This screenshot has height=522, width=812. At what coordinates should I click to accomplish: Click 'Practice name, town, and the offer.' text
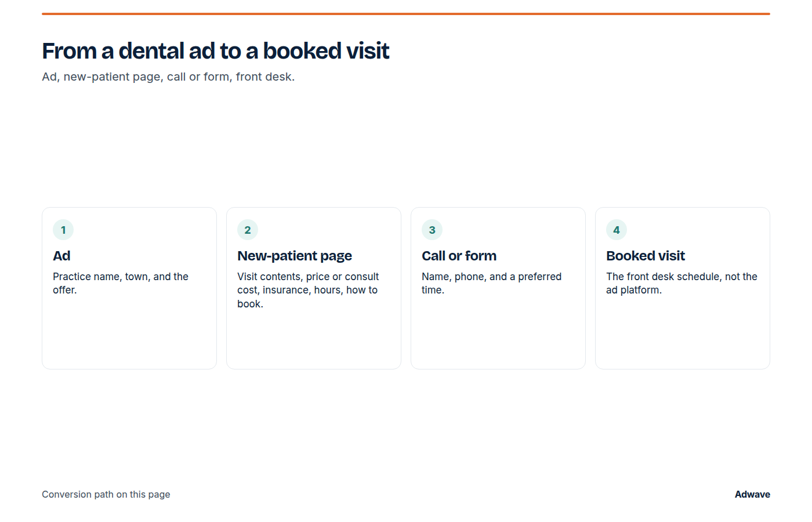point(121,283)
